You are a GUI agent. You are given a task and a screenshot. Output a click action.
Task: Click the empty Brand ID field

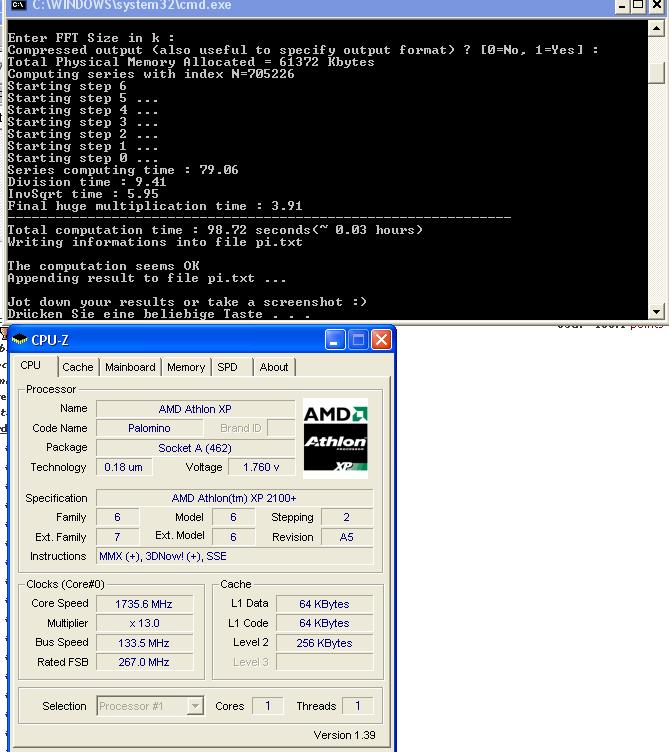point(281,428)
